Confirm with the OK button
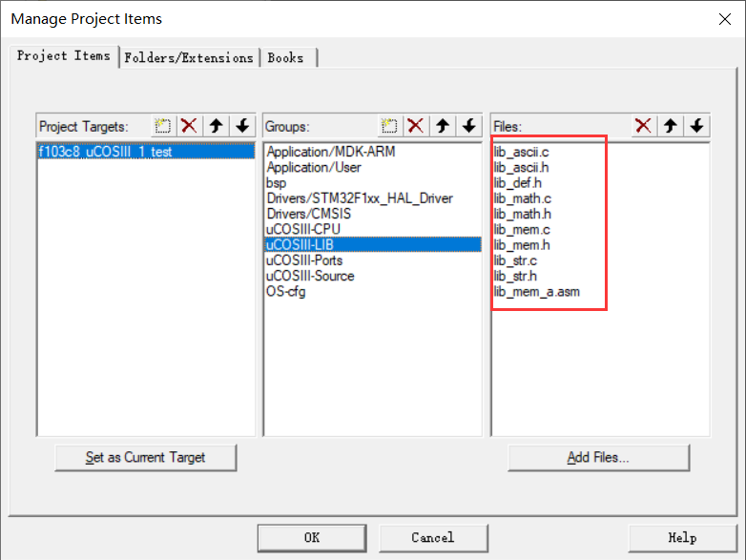This screenshot has height=560, width=746. pyautogui.click(x=312, y=538)
